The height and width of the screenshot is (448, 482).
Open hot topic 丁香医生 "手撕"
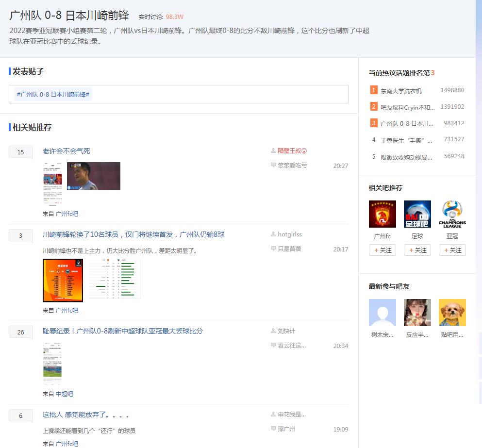pyautogui.click(x=406, y=140)
